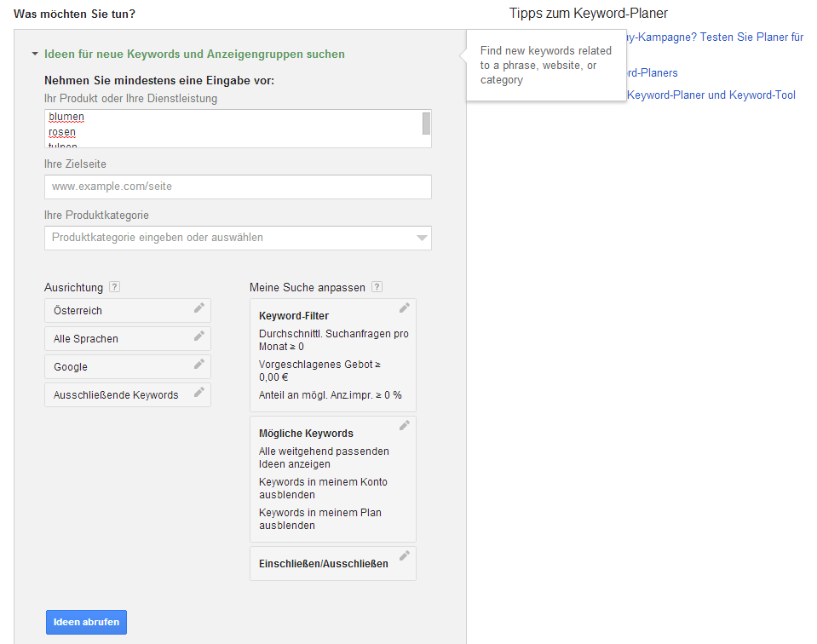Open the Meine Suche anpassen help tooltip
This screenshot has width=817, height=644.
[x=376, y=287]
